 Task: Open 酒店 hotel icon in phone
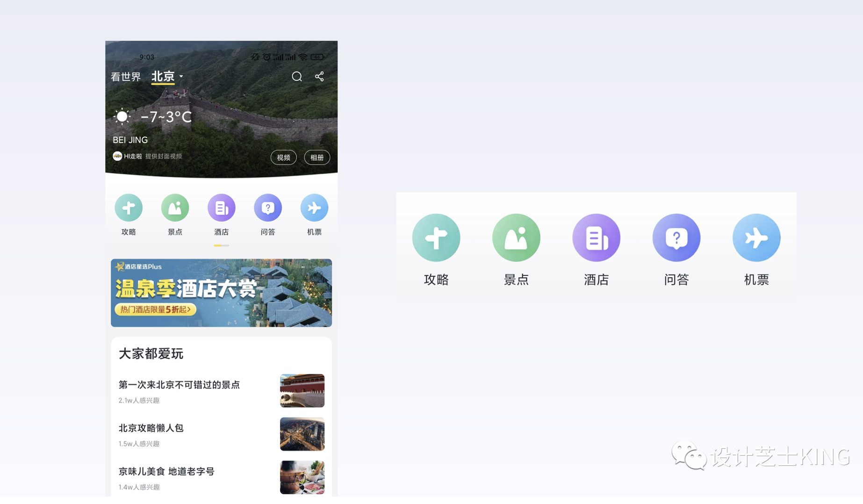click(x=221, y=208)
